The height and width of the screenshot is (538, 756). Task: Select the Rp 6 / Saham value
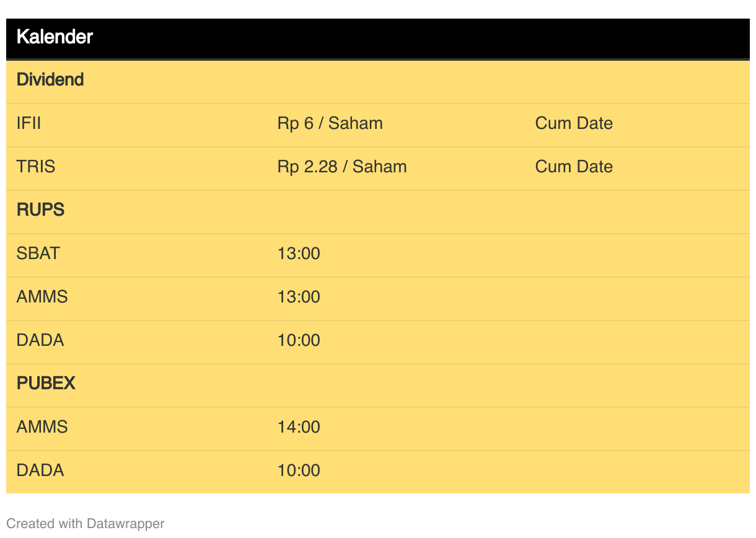point(330,123)
